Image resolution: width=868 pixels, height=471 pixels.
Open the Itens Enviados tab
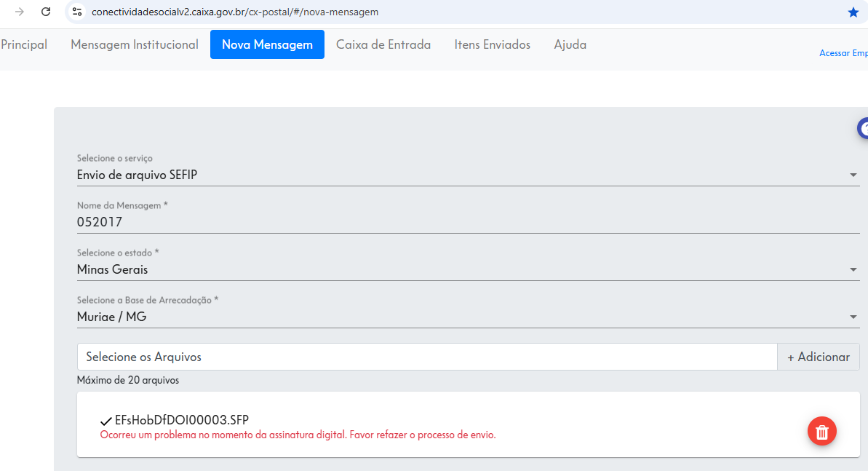point(492,44)
